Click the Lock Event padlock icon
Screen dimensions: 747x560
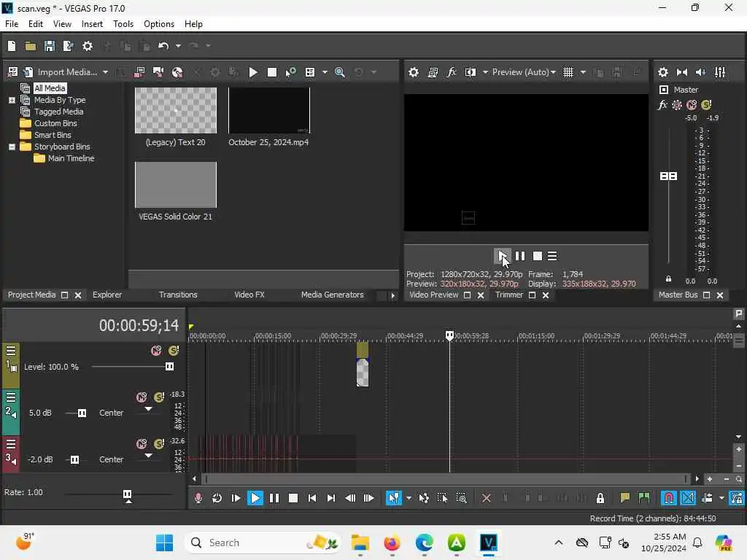click(x=600, y=498)
